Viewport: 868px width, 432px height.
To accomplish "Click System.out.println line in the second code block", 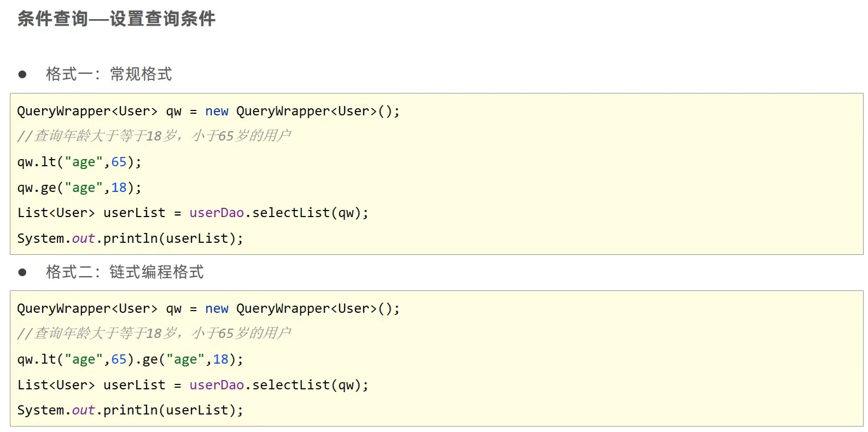I will coord(130,410).
